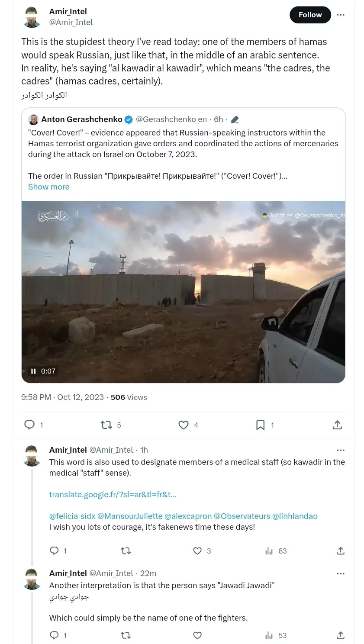Share the Jawadi Jawadi reply

point(341,635)
